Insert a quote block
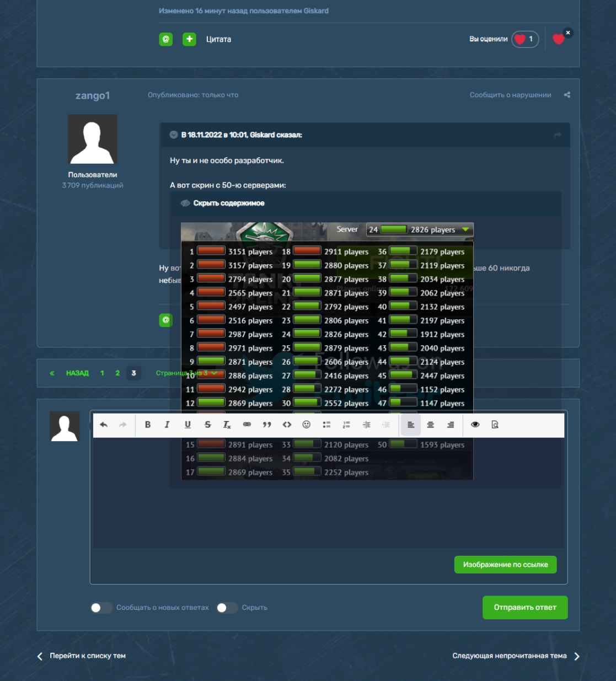This screenshot has height=681, width=616. pyautogui.click(x=267, y=425)
